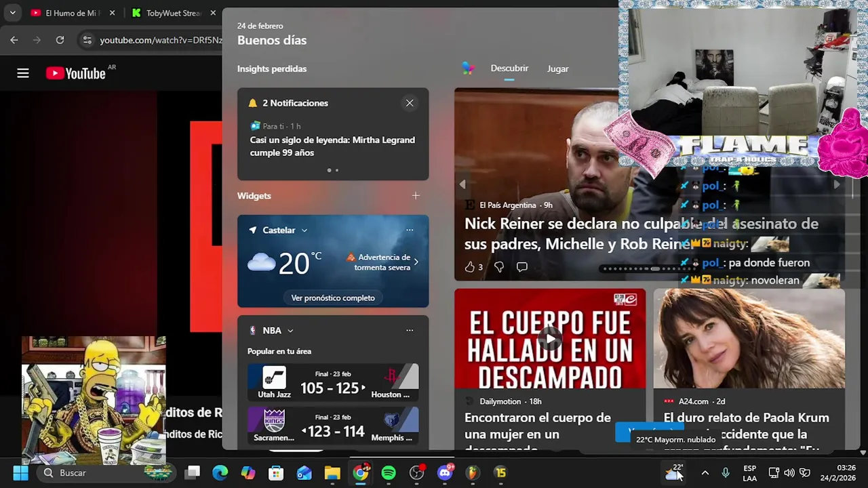Like the Nick Reiner article
The width and height of the screenshot is (868, 488).
point(469,267)
